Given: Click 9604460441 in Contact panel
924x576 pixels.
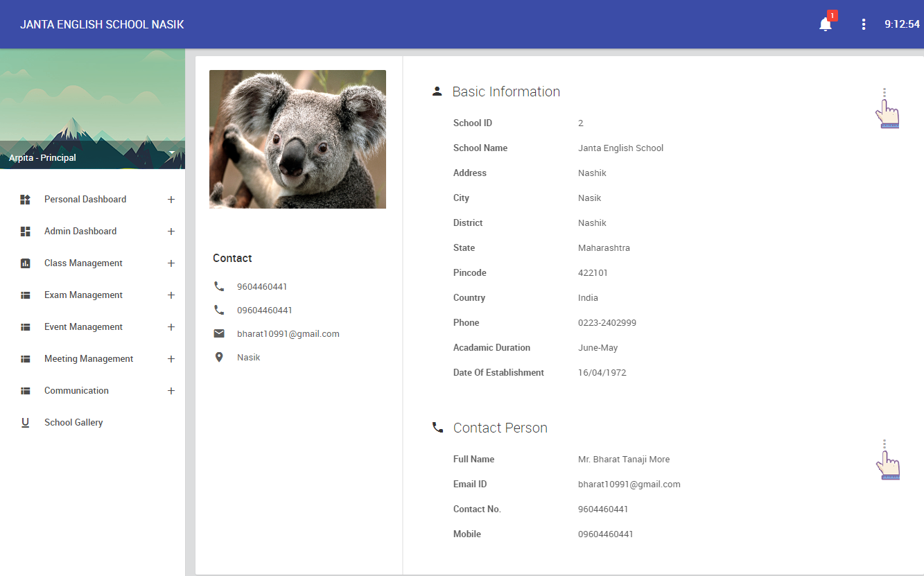Looking at the screenshot, I should click(262, 286).
